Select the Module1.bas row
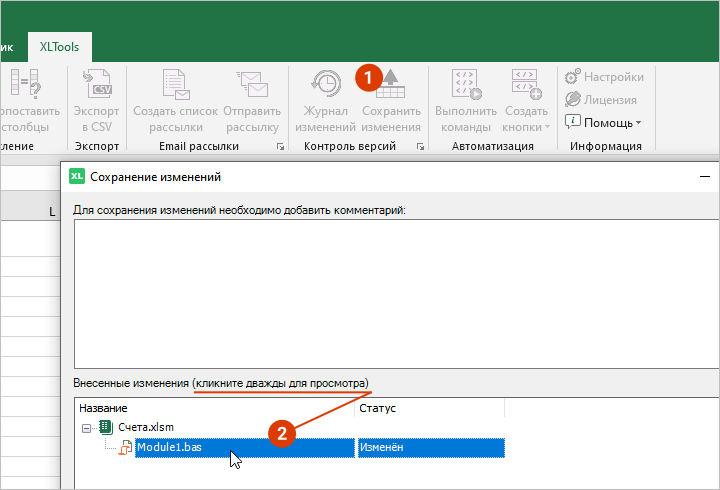Viewport: 720px width, 490px height. pyautogui.click(x=245, y=447)
